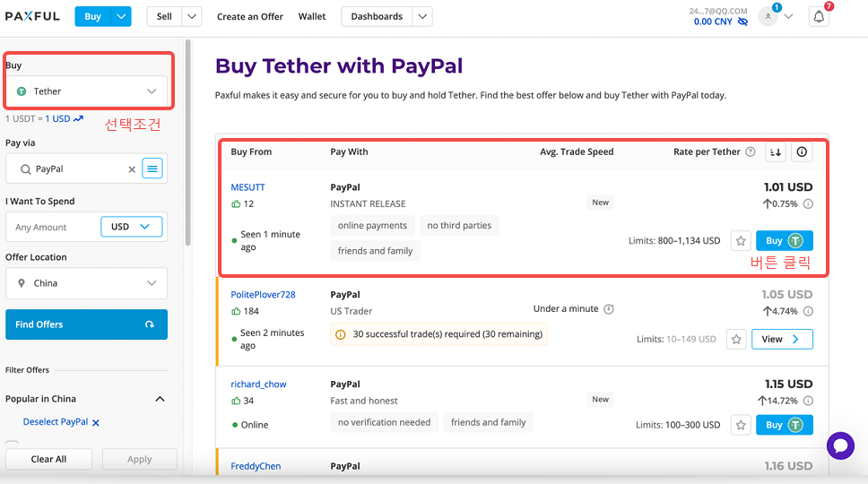Screen dimensions: 868x484
Task: Open the live chat bubble
Action: click(x=840, y=445)
